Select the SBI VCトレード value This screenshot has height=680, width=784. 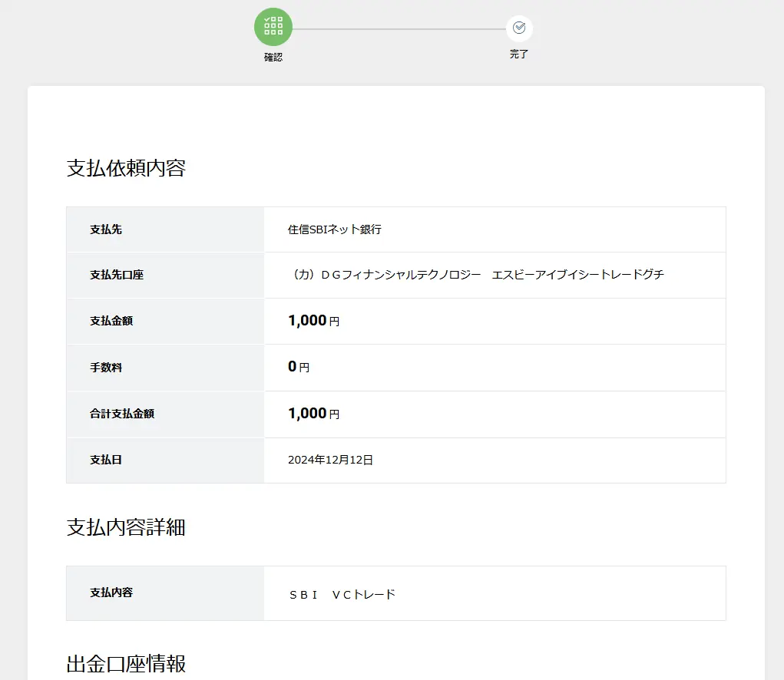[342, 595]
